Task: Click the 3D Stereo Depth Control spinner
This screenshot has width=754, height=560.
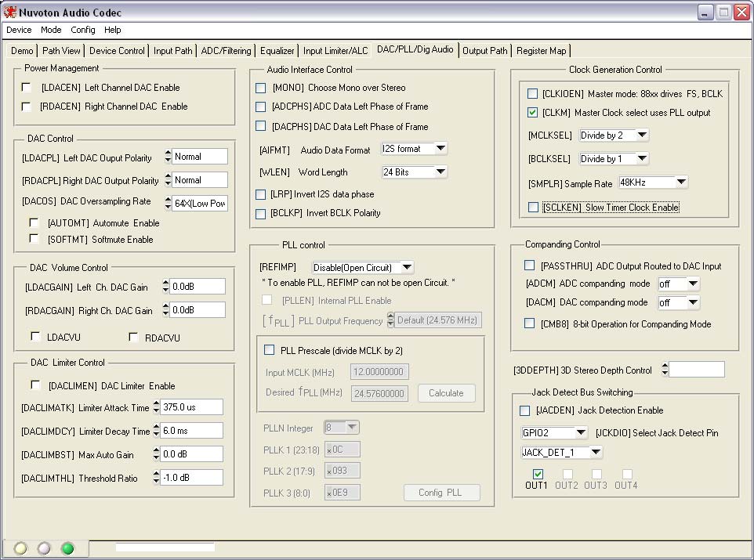Action: click(665, 370)
